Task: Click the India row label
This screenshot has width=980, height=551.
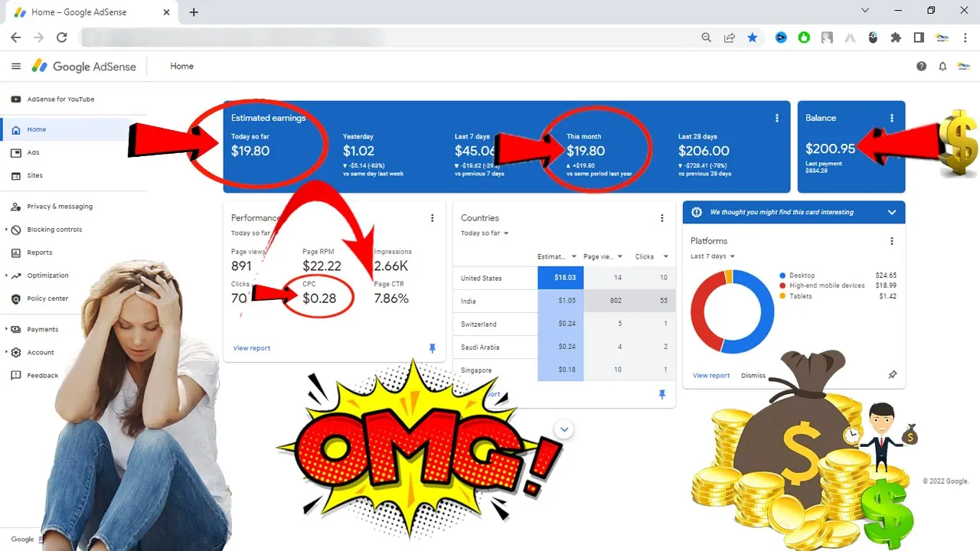Action: pyautogui.click(x=468, y=302)
